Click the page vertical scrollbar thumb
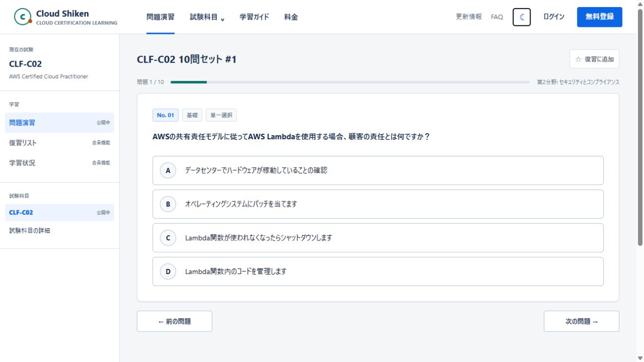The image size is (644, 362). tap(640, 127)
